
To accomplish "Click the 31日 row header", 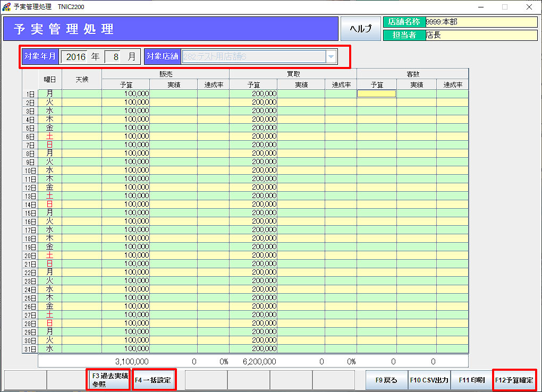I will 30,349.
